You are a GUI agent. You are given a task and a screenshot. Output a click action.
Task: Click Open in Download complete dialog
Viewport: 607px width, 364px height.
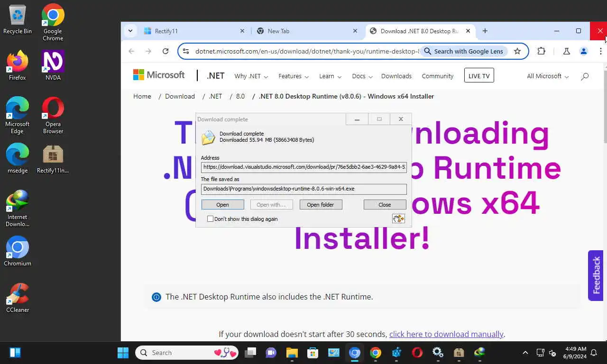pos(222,205)
